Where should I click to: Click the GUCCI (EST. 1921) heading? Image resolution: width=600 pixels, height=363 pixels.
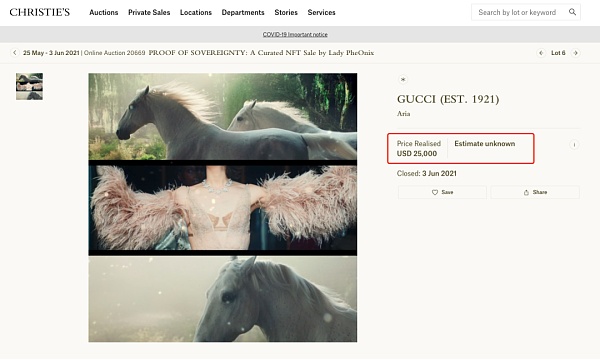point(448,99)
